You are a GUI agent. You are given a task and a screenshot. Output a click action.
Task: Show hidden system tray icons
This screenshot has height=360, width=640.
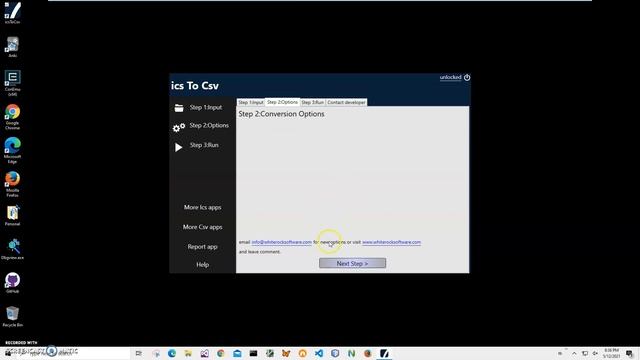574,353
